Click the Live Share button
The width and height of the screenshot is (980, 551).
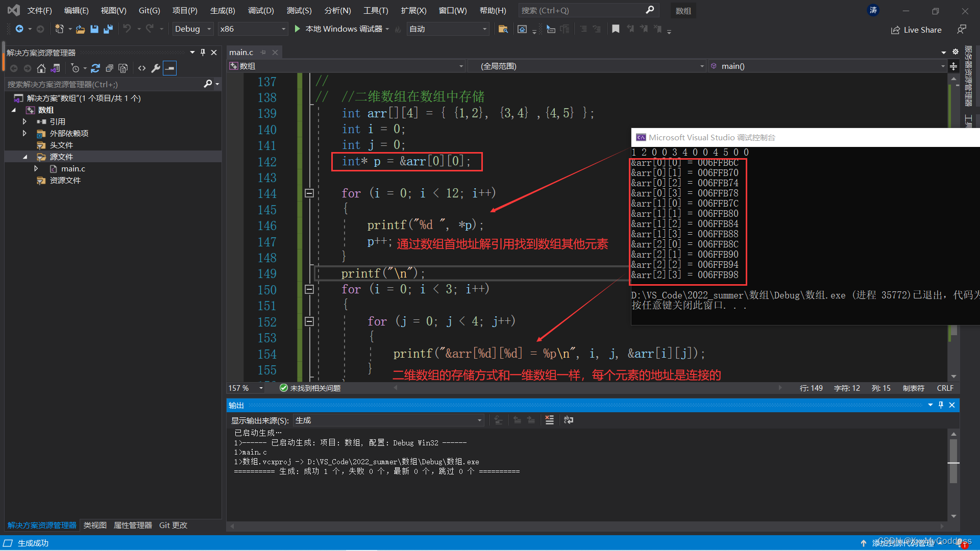point(916,30)
